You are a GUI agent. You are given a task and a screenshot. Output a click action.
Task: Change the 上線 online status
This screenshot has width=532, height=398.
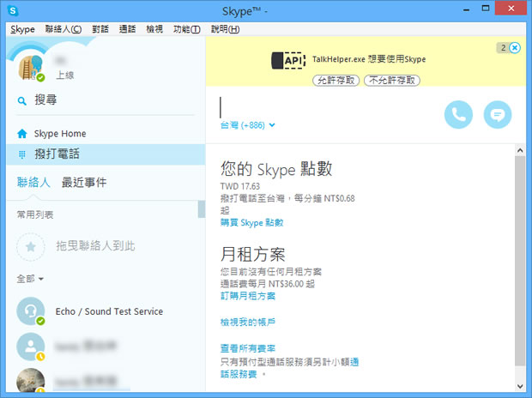tap(65, 75)
